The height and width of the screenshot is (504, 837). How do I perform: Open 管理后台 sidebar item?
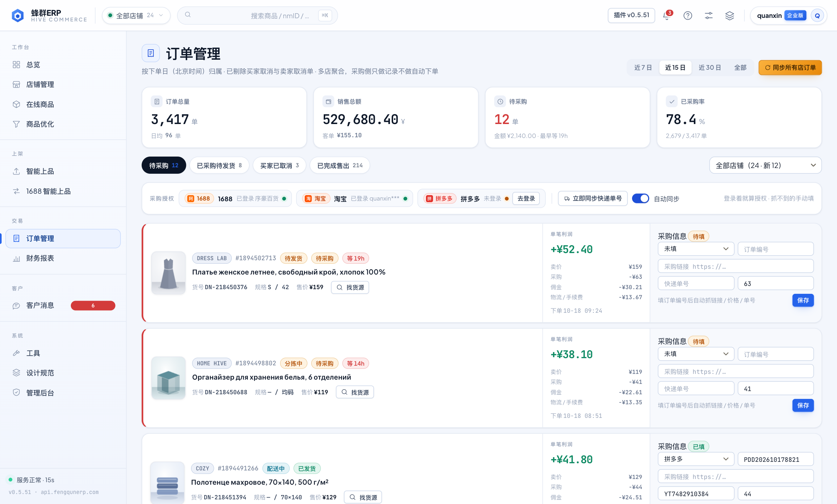click(63, 393)
